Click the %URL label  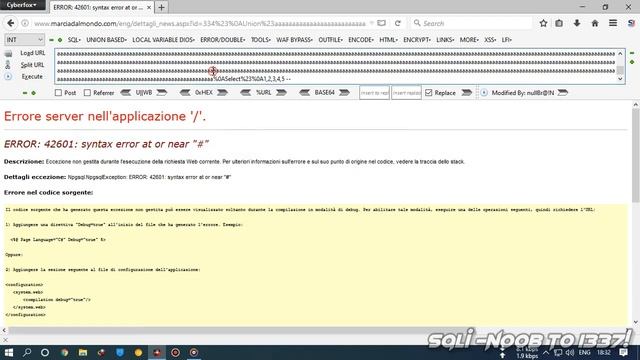[264, 93]
